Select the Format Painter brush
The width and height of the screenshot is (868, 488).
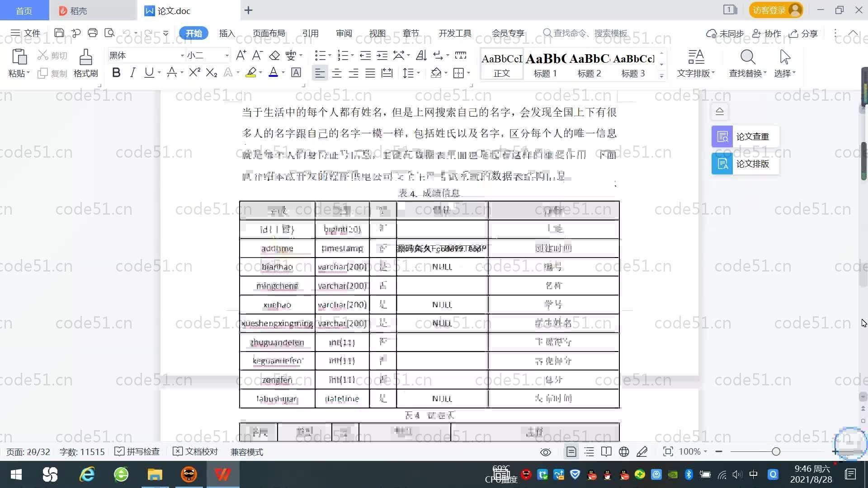tap(85, 57)
